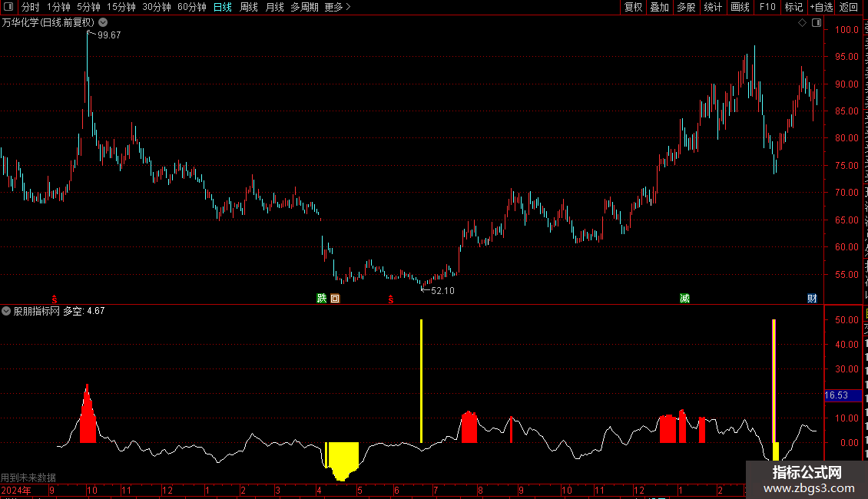Viewport: 868px width, 499px height.
Task: Open the 统计 statistics button
Action: (x=712, y=7)
